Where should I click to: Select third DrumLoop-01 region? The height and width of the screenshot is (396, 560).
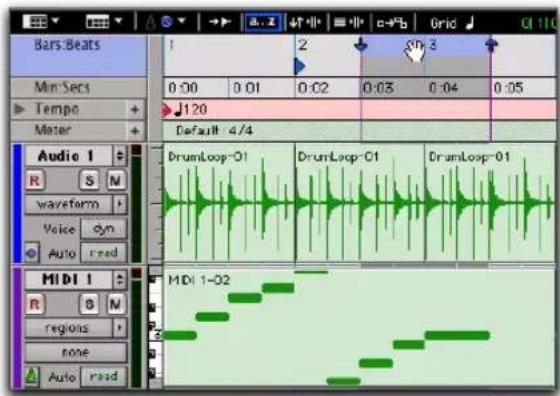tap(490, 204)
